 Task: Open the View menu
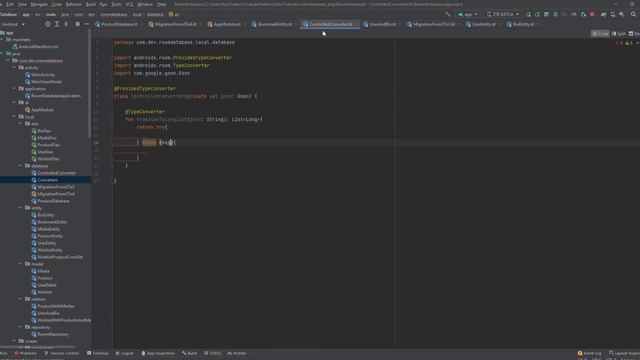point(22,4)
